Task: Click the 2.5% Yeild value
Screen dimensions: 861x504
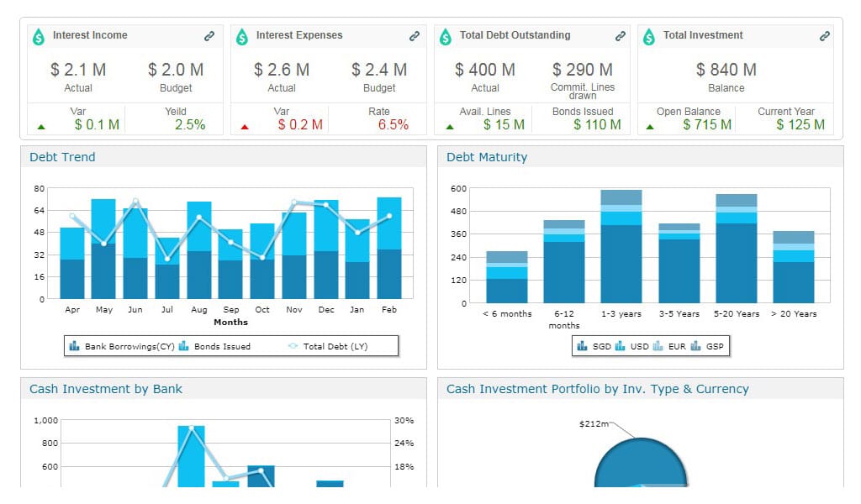Action: tap(190, 124)
